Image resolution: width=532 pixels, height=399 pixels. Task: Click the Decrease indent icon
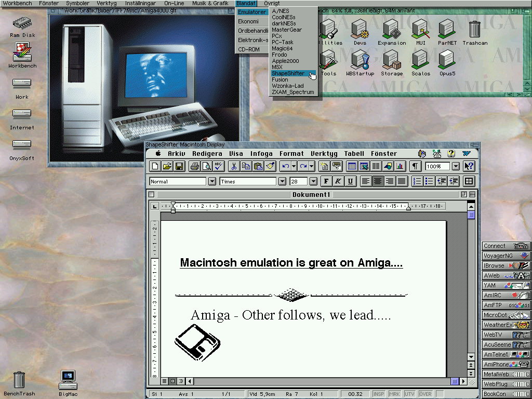(442, 181)
